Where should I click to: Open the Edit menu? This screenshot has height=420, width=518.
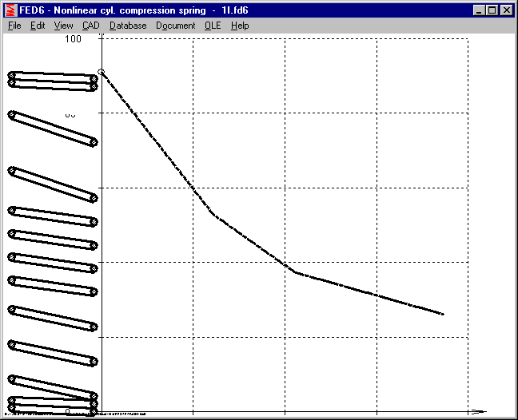click(x=38, y=26)
